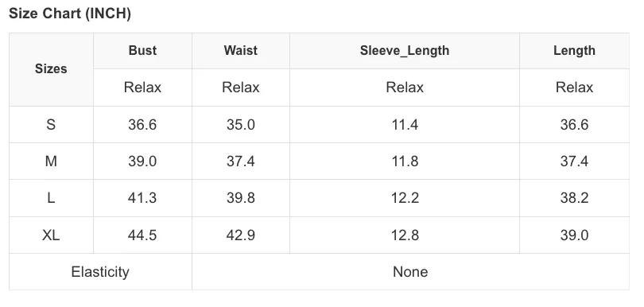
Task: Select the XL size row label
Action: (51, 235)
